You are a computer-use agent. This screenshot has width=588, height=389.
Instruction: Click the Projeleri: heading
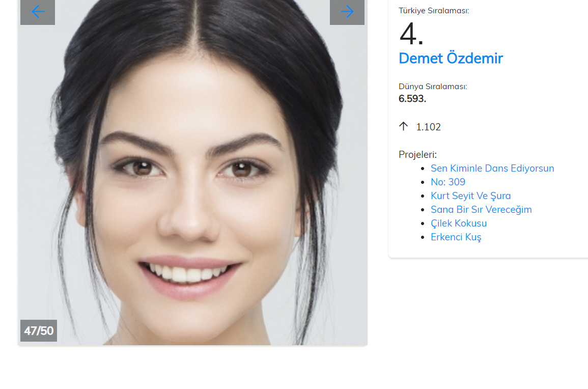point(417,155)
